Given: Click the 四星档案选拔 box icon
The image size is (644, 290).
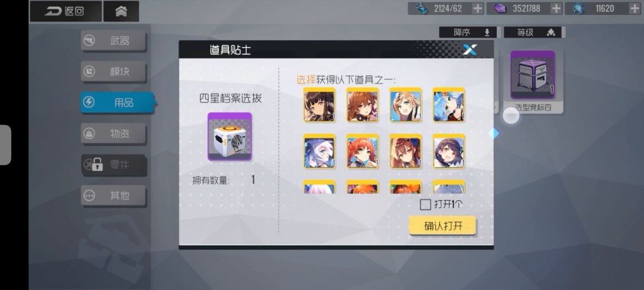Looking at the screenshot, I should coord(230,137).
